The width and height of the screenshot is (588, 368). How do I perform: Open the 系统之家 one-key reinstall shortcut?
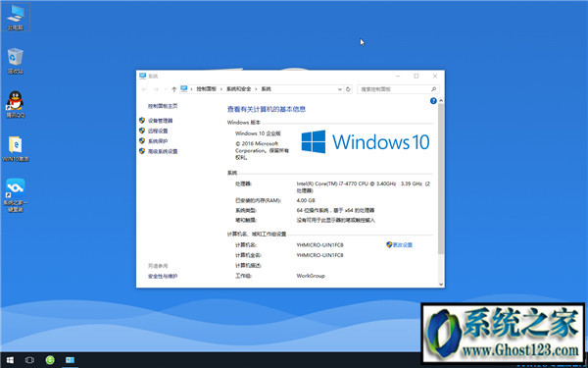[x=16, y=195]
